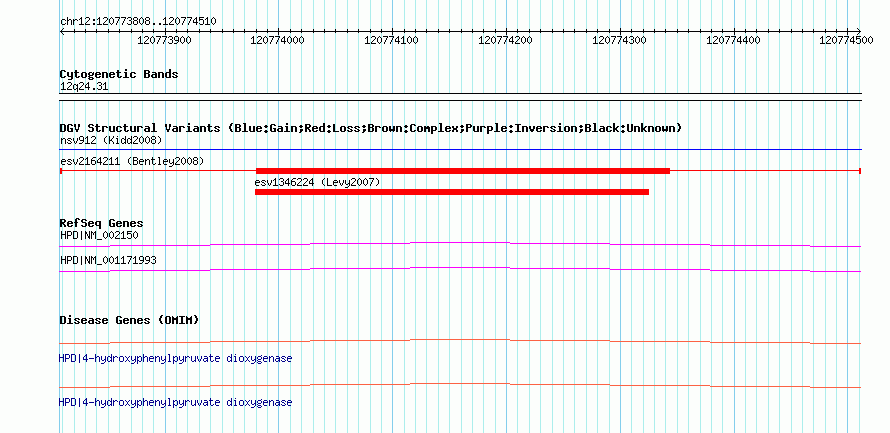The height and width of the screenshot is (433, 890).
Task: Click the second orange OMIM HPD gene line
Action: point(460,386)
